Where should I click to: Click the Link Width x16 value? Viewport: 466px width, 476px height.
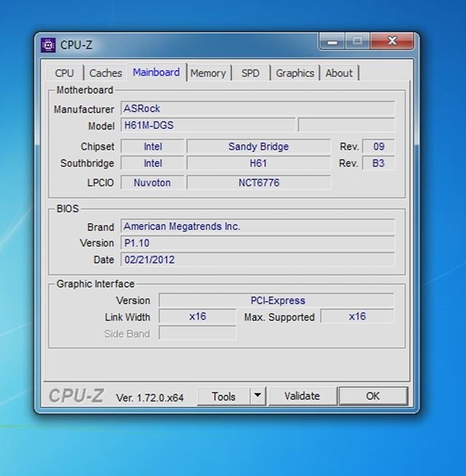pos(198,317)
